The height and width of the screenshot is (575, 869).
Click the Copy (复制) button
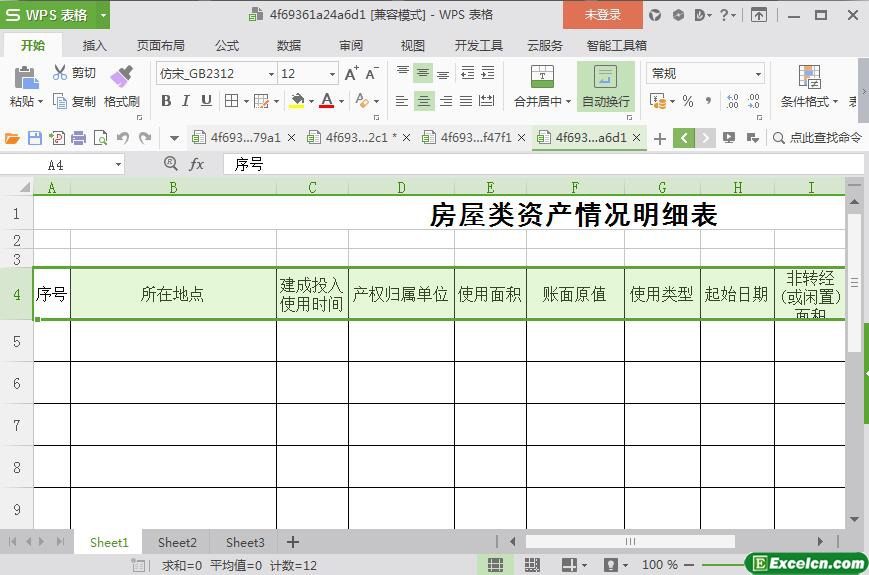74,101
